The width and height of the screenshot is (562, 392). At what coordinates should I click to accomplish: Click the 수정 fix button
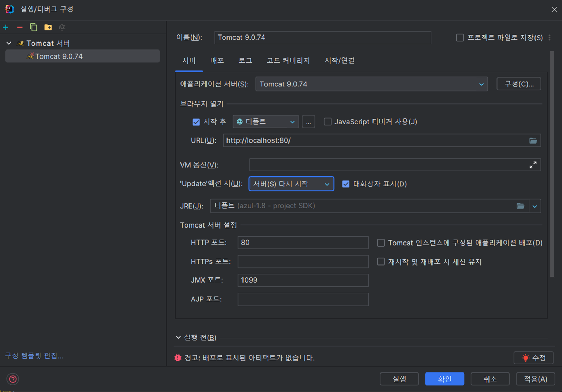click(533, 358)
